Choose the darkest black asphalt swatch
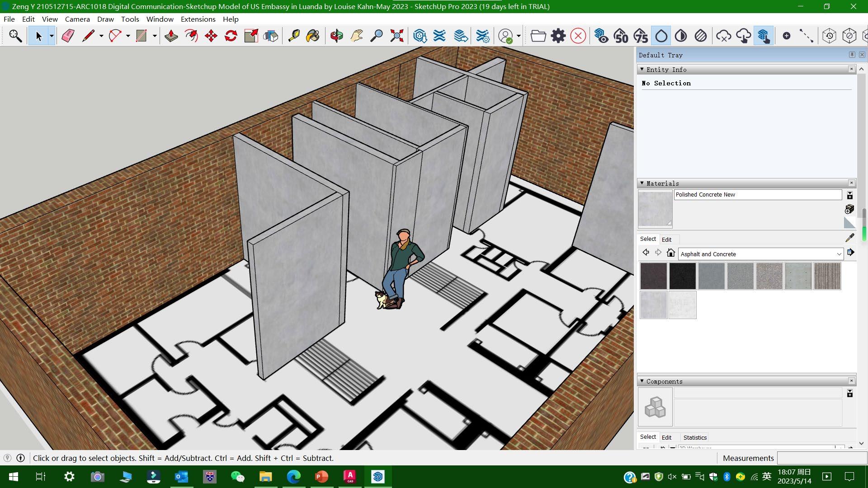This screenshot has height=488, width=868. [682, 276]
